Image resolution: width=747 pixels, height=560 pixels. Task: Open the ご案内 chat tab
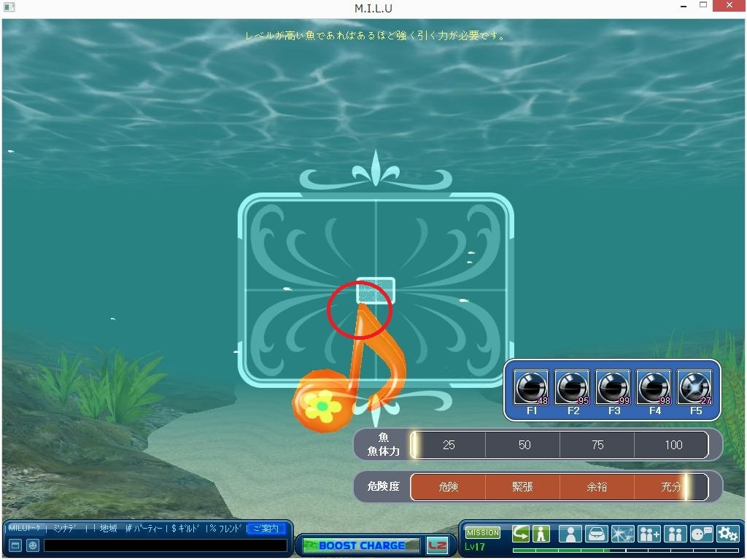click(x=266, y=529)
